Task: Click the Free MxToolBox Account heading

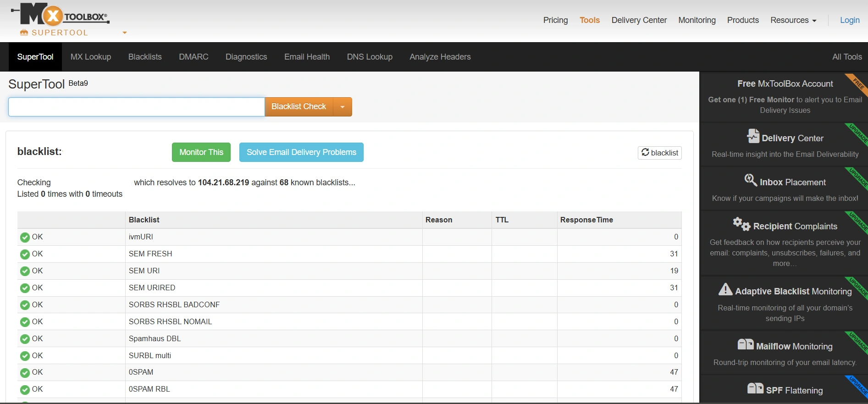Action: (785, 84)
